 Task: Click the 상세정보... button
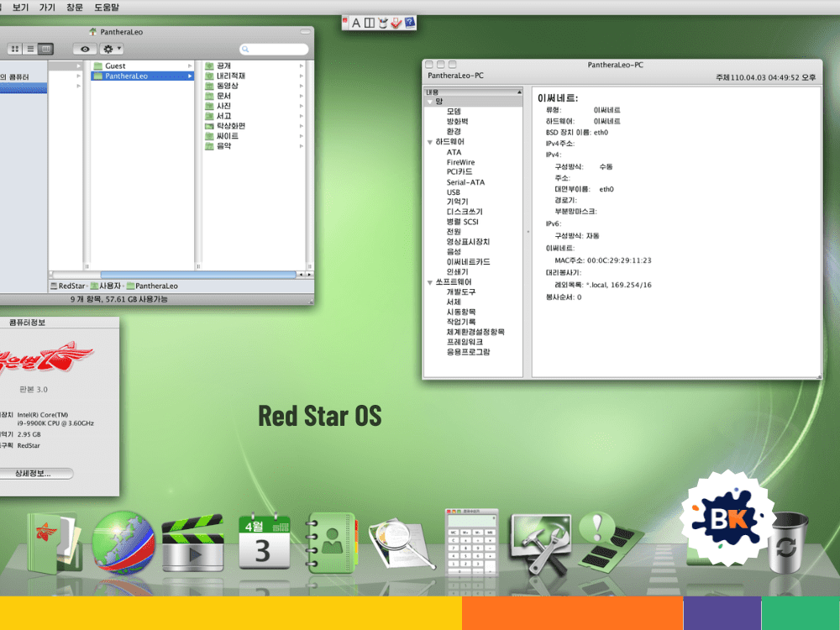(x=35, y=474)
